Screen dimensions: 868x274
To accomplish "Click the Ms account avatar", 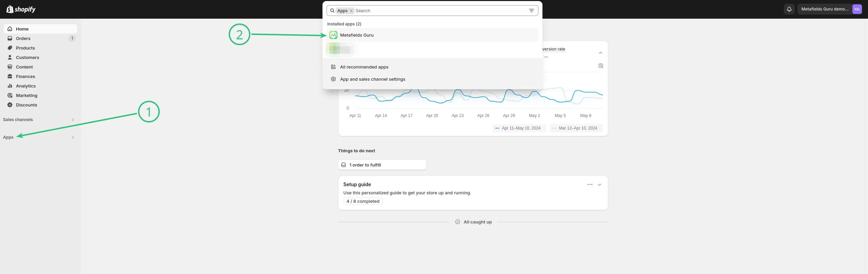I will pos(857,9).
